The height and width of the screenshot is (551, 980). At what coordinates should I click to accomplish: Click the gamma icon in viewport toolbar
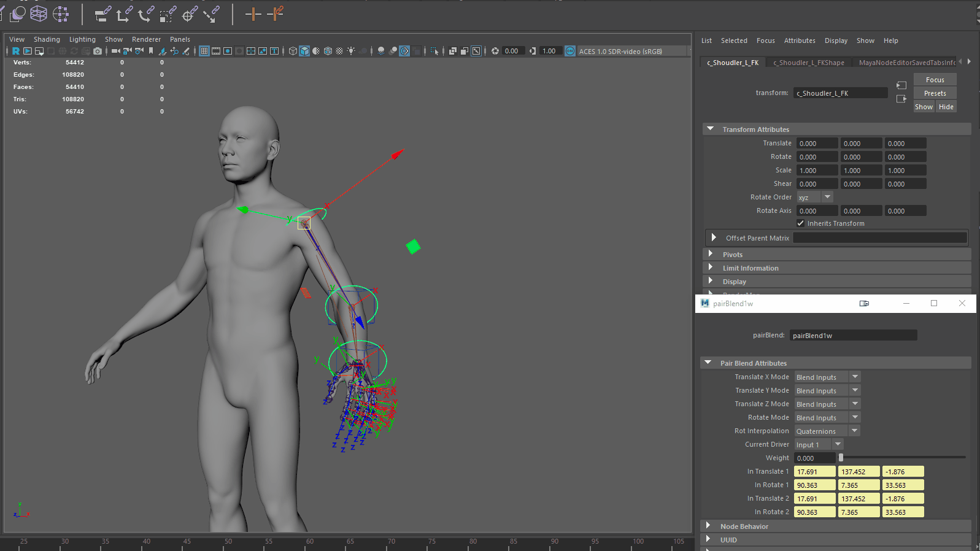pyautogui.click(x=533, y=51)
